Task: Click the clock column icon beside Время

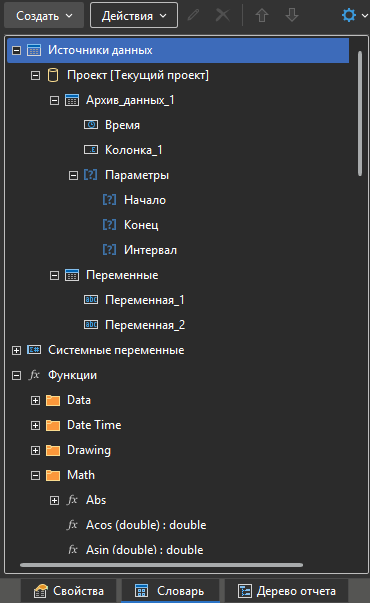Action: [x=91, y=125]
